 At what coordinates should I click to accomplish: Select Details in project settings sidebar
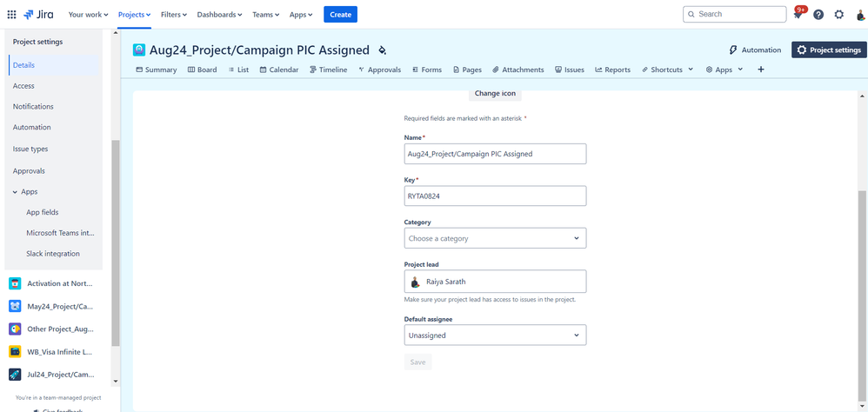pyautogui.click(x=54, y=65)
